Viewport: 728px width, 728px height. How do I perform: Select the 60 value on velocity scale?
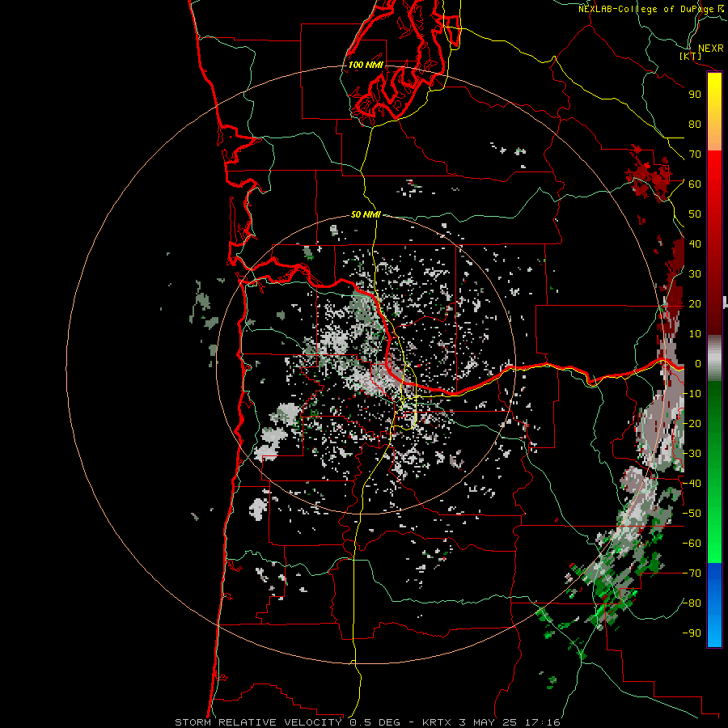pos(695,184)
